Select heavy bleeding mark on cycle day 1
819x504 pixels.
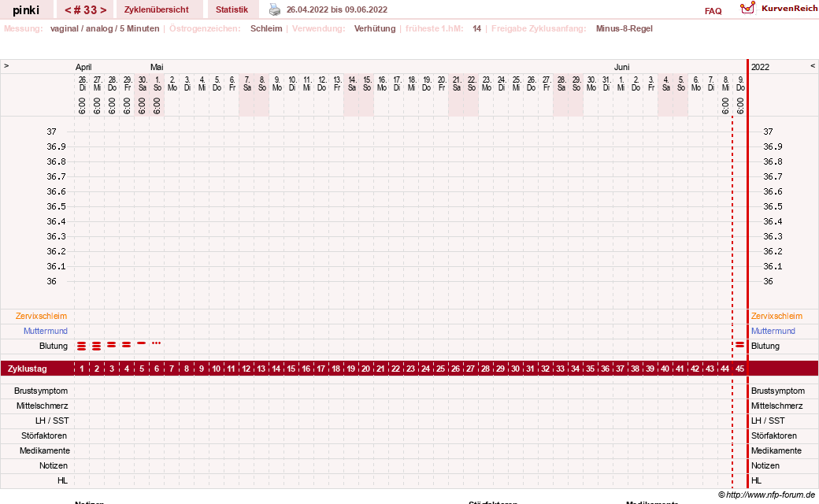81,346
